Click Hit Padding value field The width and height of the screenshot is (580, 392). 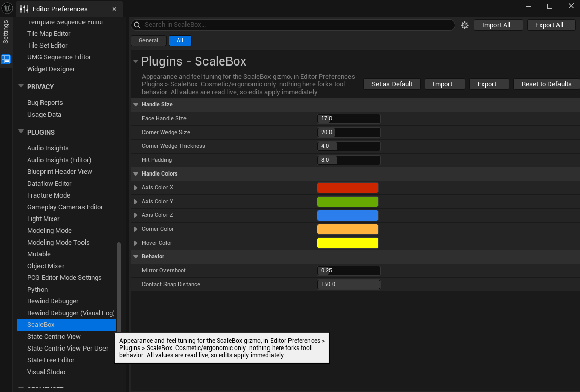pos(348,160)
